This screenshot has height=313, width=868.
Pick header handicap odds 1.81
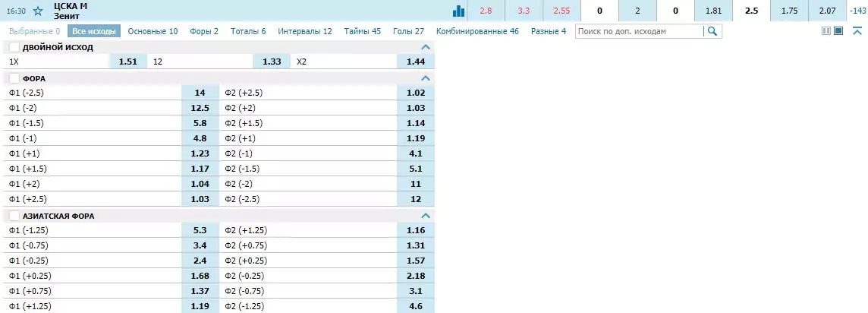pyautogui.click(x=713, y=11)
